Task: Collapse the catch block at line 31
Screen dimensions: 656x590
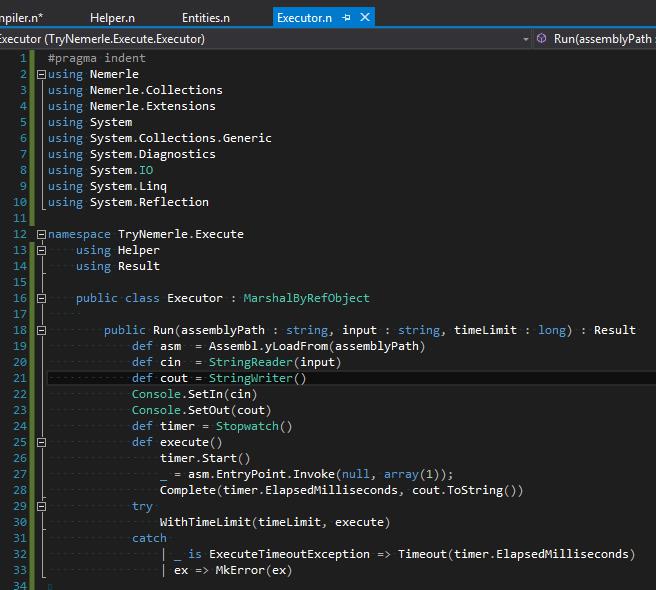Action: click(41, 538)
